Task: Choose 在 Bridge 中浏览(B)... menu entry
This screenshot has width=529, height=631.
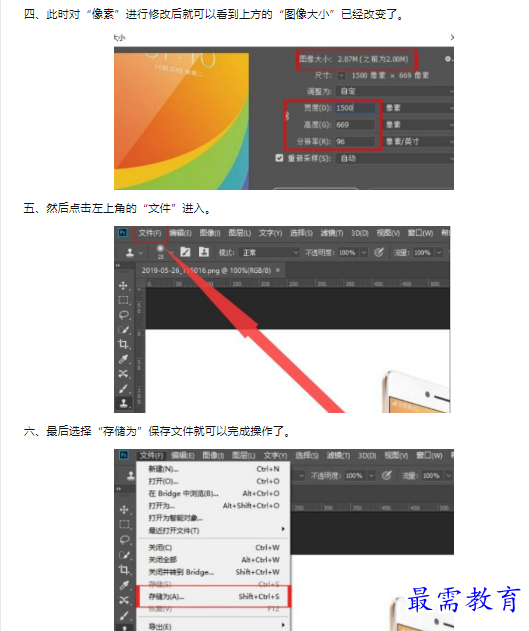Action: click(214, 493)
